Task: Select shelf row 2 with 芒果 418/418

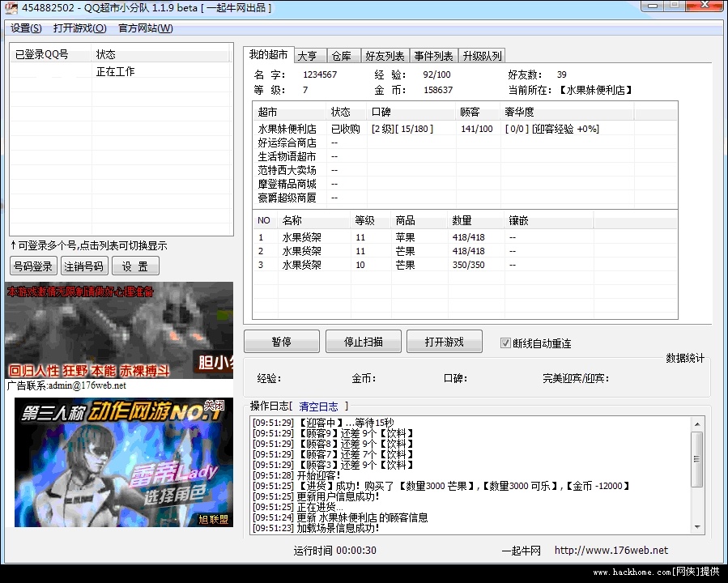Action: 464,251
